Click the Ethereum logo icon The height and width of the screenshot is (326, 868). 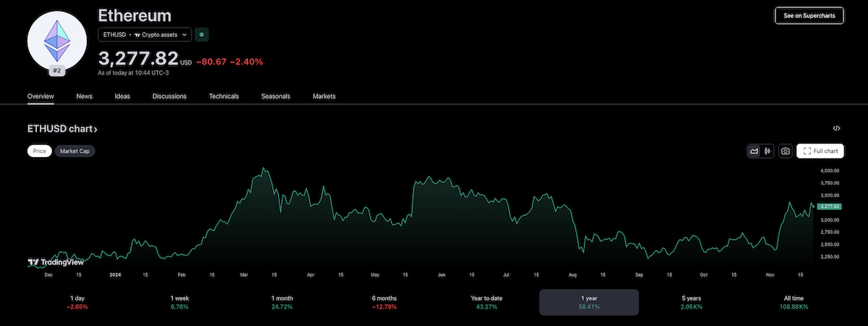[56, 40]
